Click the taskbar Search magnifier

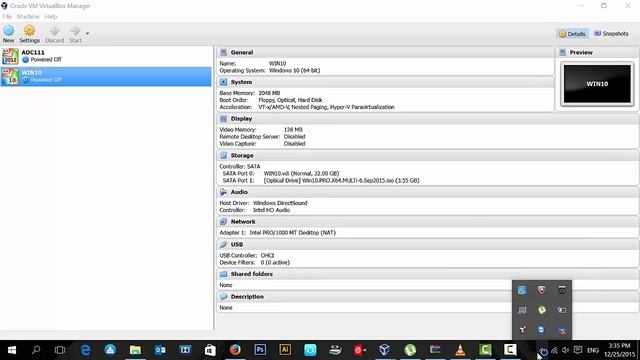pos(36,350)
